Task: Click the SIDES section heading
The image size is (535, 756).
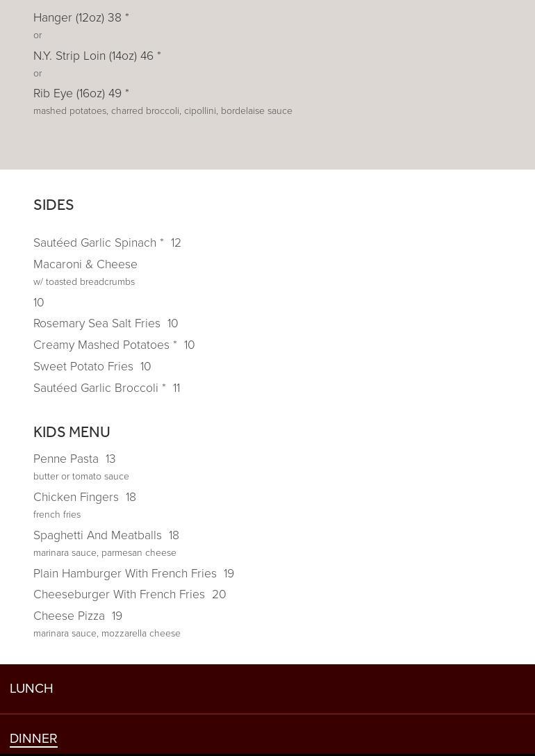Action: pyautogui.click(x=53, y=205)
